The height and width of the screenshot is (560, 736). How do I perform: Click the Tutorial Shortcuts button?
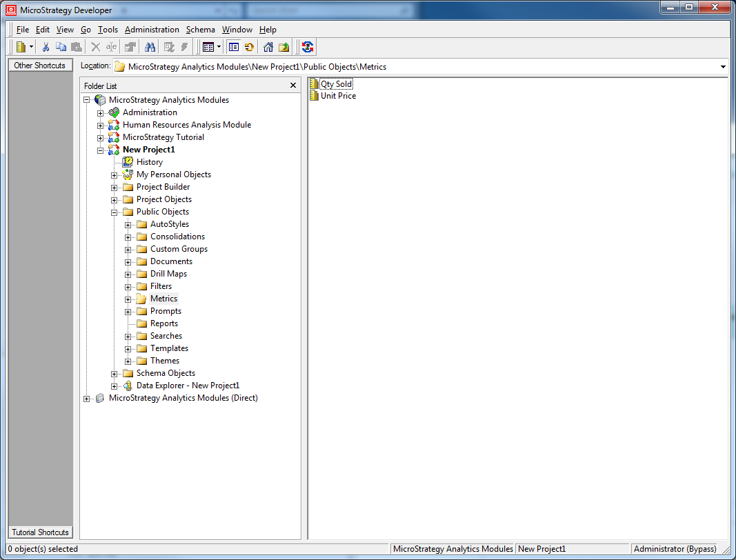(x=40, y=532)
